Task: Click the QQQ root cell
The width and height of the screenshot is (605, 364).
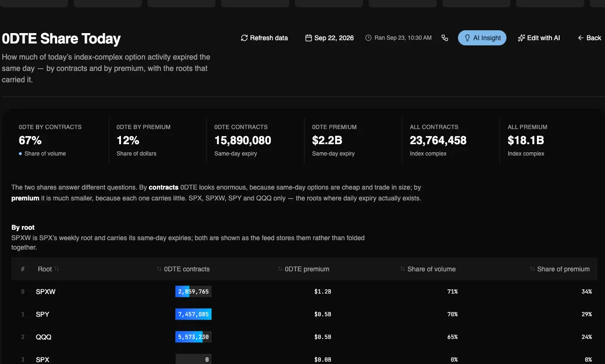Action: tap(43, 337)
